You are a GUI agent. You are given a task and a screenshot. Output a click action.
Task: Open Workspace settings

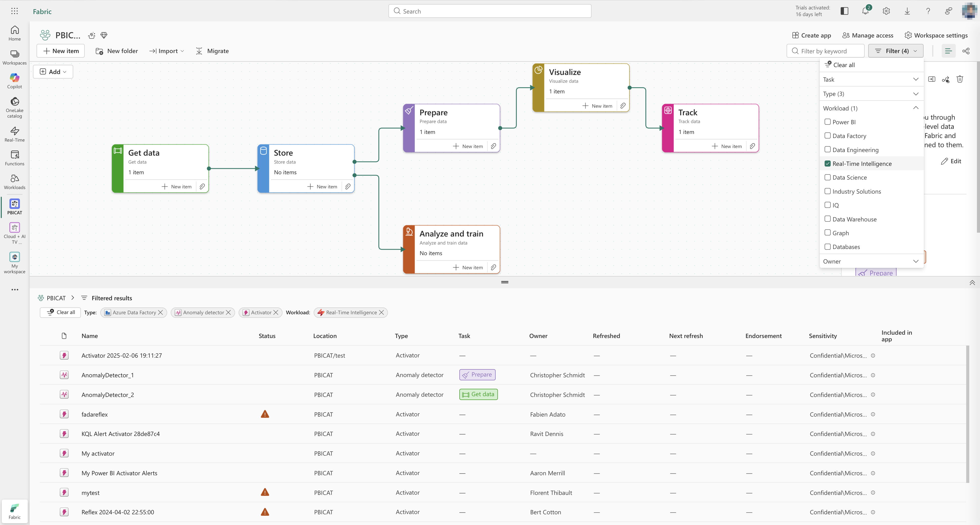click(936, 35)
